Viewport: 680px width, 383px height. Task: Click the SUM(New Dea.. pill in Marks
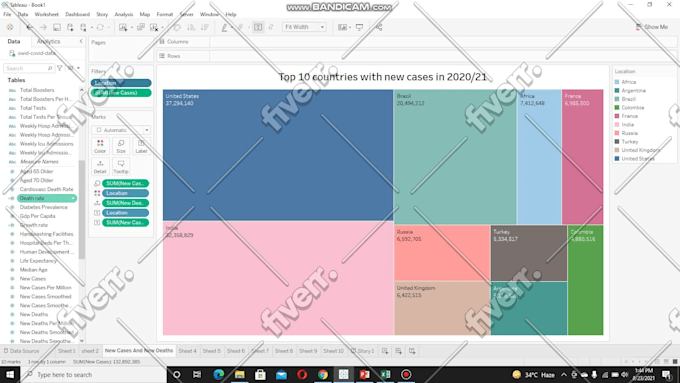pyautogui.click(x=125, y=203)
